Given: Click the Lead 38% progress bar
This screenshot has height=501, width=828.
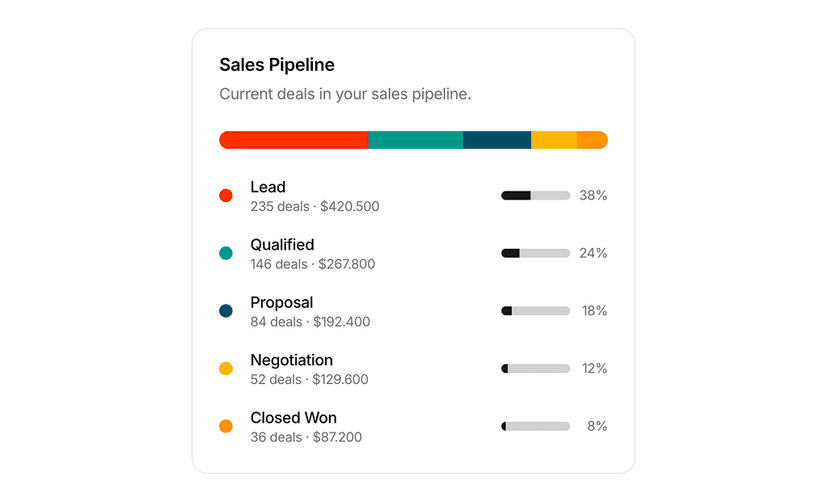Looking at the screenshot, I should pyautogui.click(x=535, y=196).
